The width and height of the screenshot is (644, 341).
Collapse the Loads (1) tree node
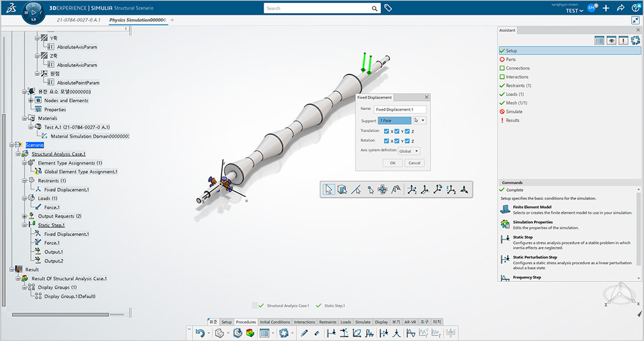(25, 198)
